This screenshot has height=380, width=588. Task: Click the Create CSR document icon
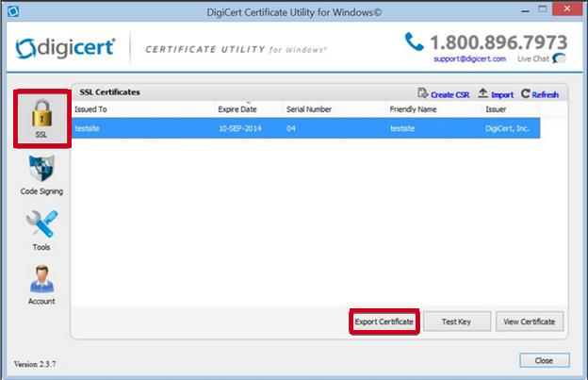(x=422, y=93)
